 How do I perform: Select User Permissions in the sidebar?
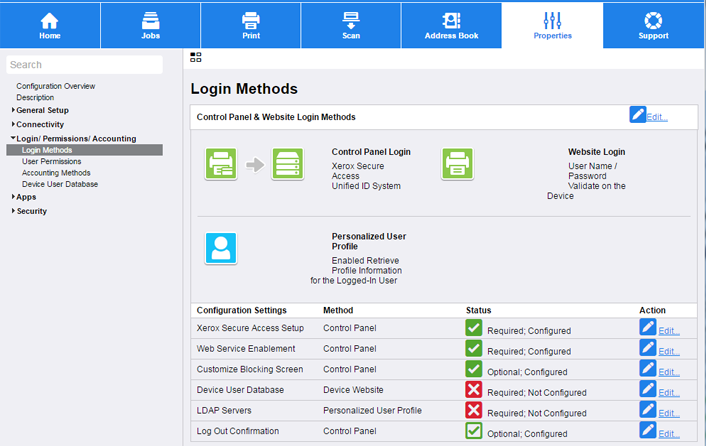point(52,161)
